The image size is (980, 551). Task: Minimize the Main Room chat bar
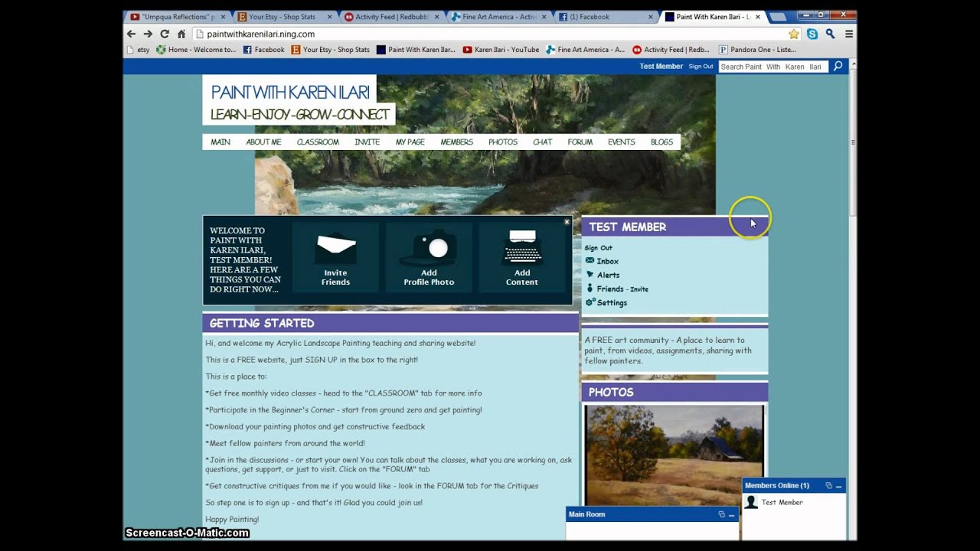tap(731, 514)
